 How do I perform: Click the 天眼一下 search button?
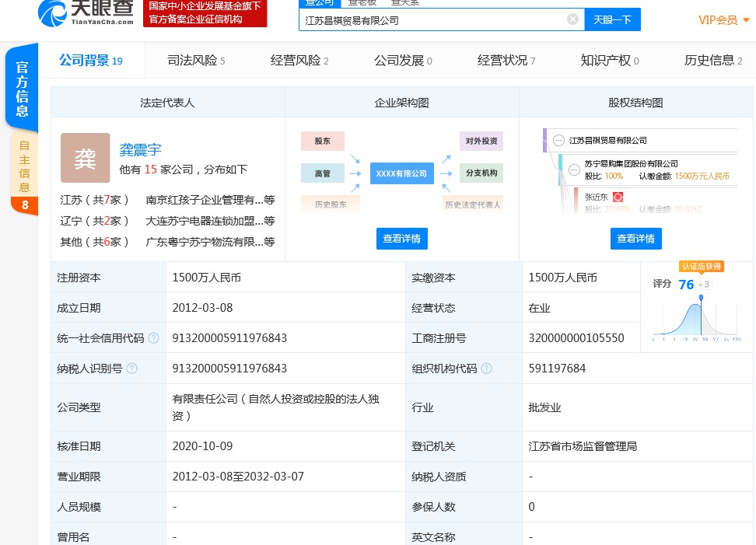tap(612, 19)
